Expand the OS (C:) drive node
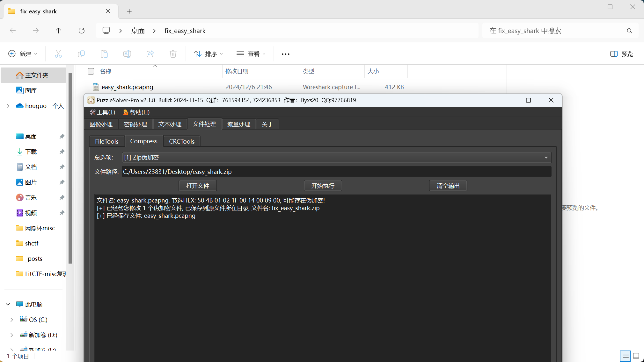Image resolution: width=644 pixels, height=362 pixels. point(12,320)
